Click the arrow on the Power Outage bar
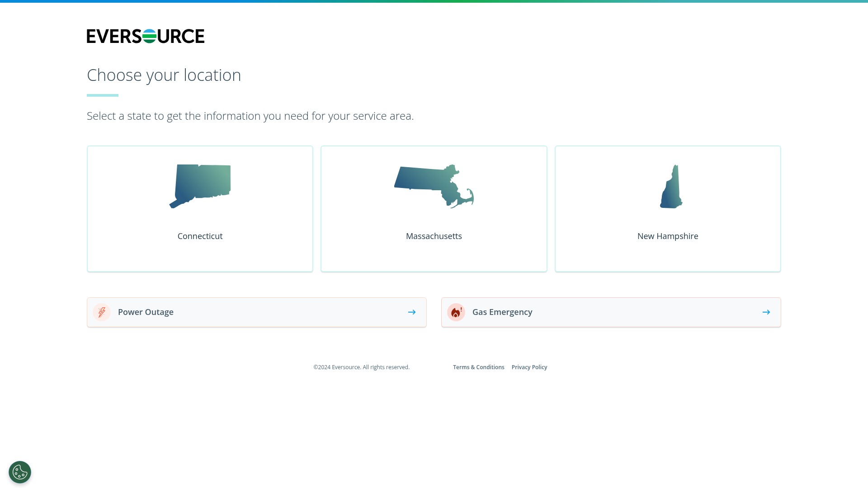Viewport: 868px width, 488px height. pos(412,312)
